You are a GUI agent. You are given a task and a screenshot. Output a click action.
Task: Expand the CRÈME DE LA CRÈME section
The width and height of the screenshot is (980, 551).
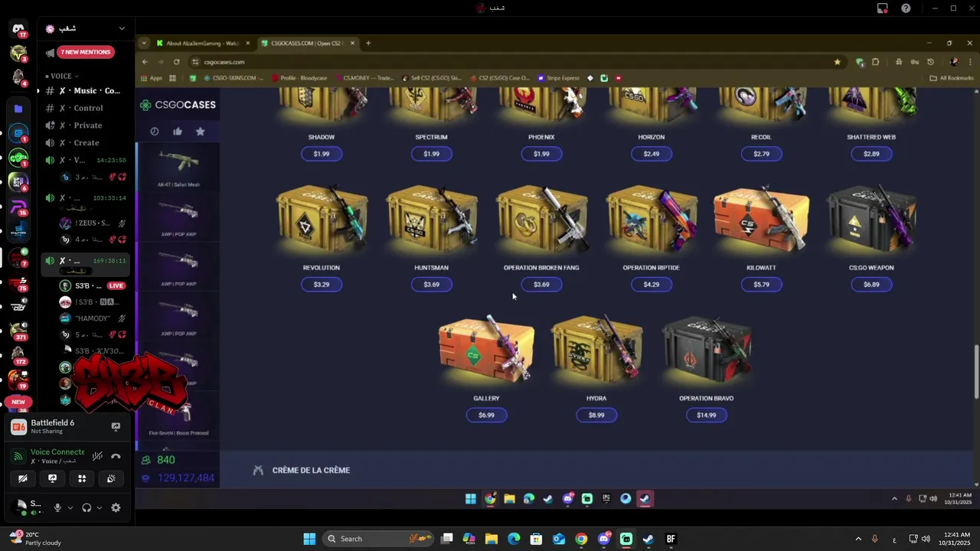pyautogui.click(x=311, y=471)
